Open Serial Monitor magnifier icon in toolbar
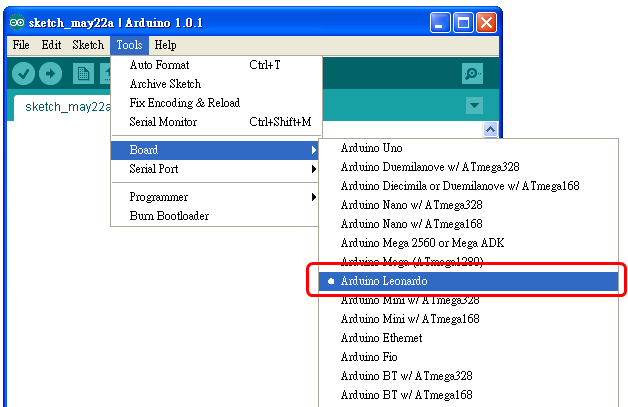This screenshot has height=407, width=628. (472, 73)
